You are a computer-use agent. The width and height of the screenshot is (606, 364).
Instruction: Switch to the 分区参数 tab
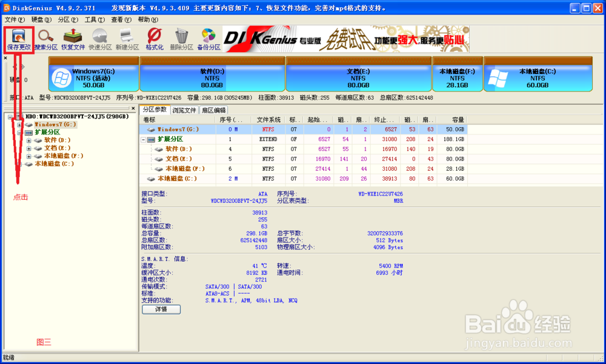tap(155, 110)
